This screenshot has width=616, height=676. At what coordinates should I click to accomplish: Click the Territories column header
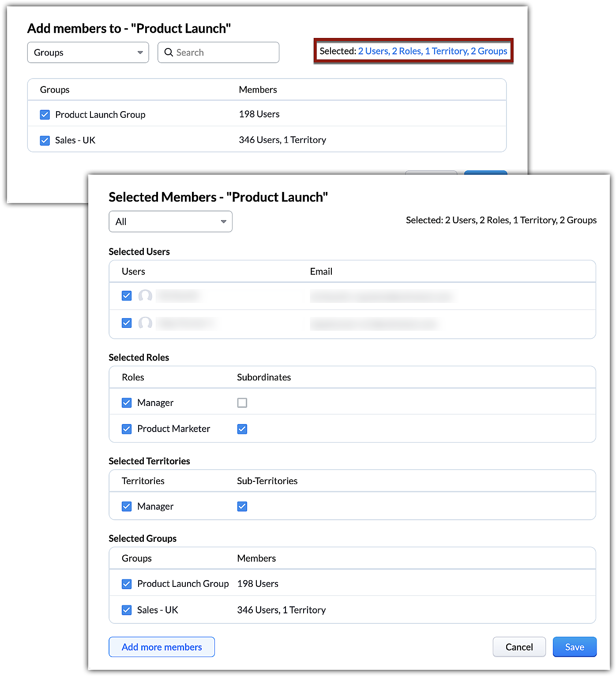143,481
